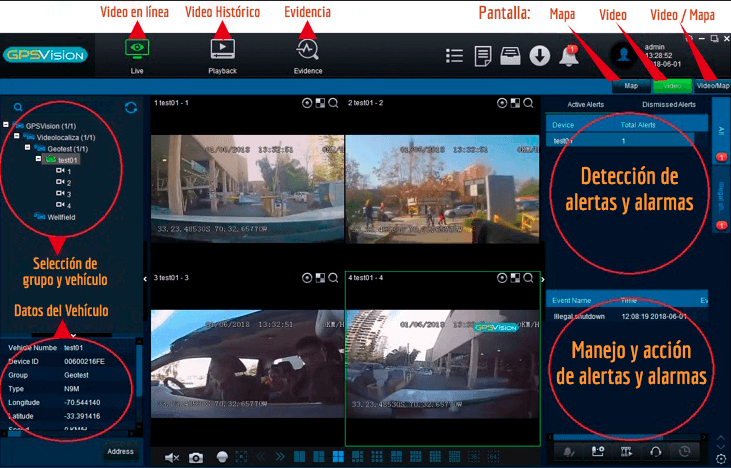Select the Illegal shutdown event row
731x468 pixels.
[627, 317]
